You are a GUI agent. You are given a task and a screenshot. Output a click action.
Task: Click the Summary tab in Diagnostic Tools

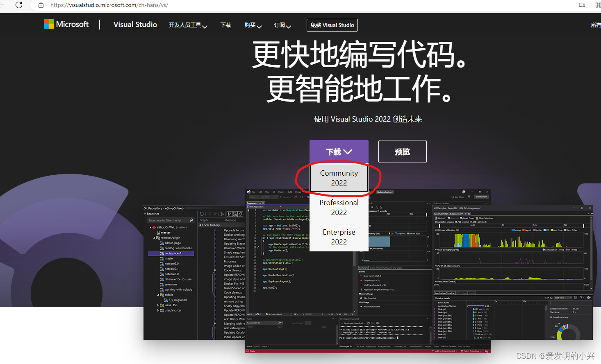[364, 268]
